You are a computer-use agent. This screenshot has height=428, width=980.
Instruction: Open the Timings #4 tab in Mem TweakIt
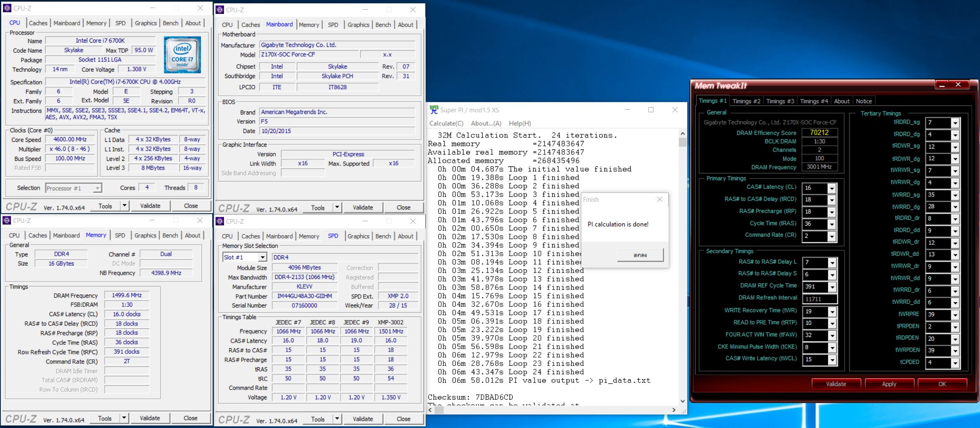click(x=814, y=101)
